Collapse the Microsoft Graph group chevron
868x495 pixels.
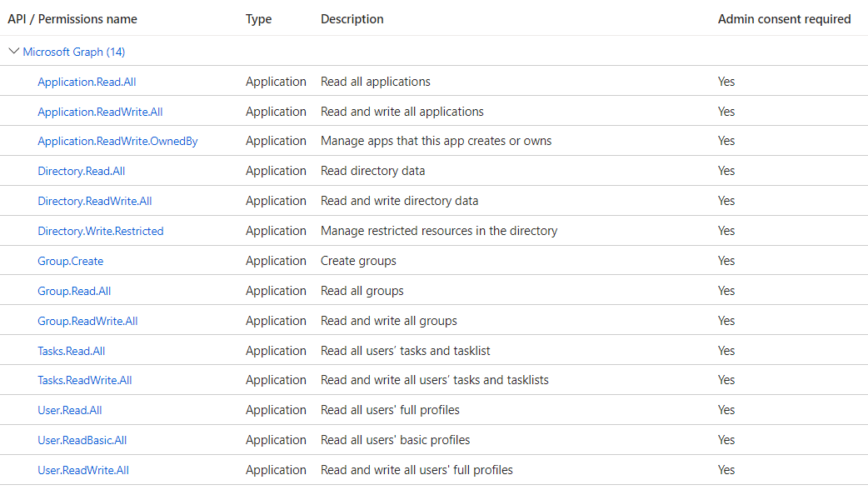coord(14,52)
